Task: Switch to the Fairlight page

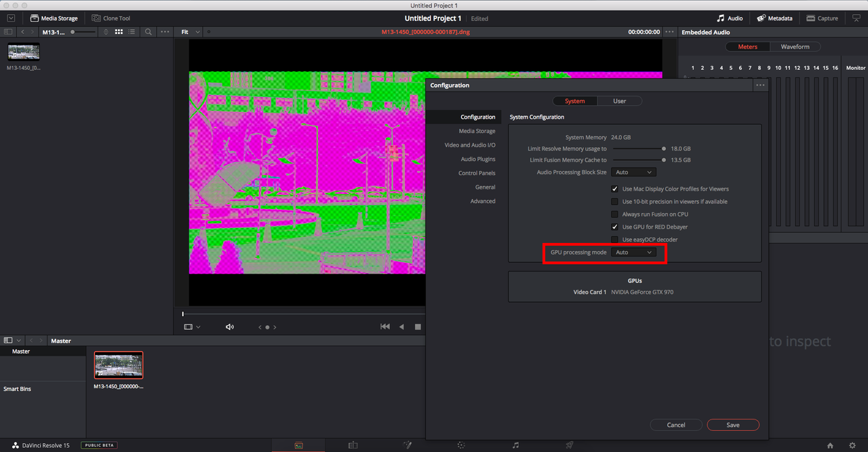Action: pyautogui.click(x=515, y=445)
